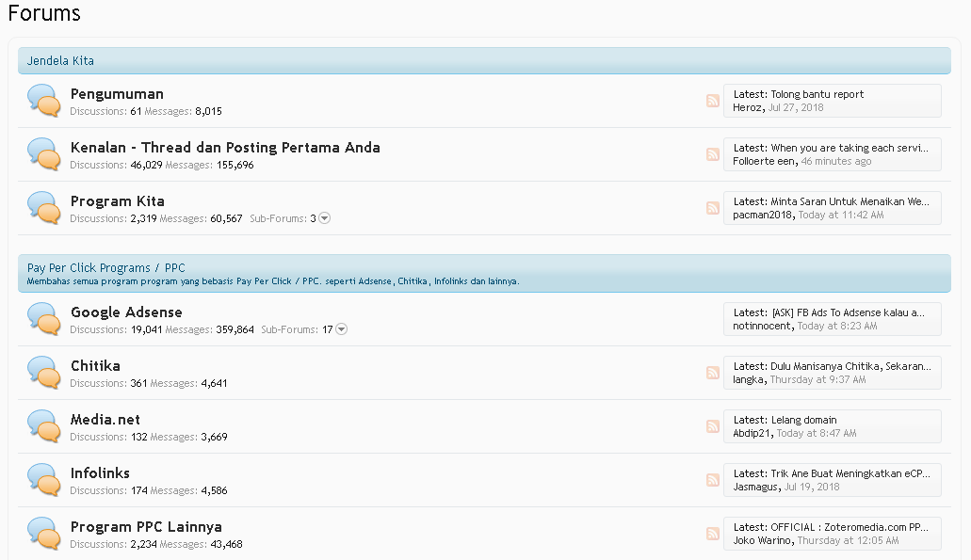Open RSS feed for Program PPC Lainnya
Image resolution: width=971 pixels, height=560 pixels.
pyautogui.click(x=713, y=534)
